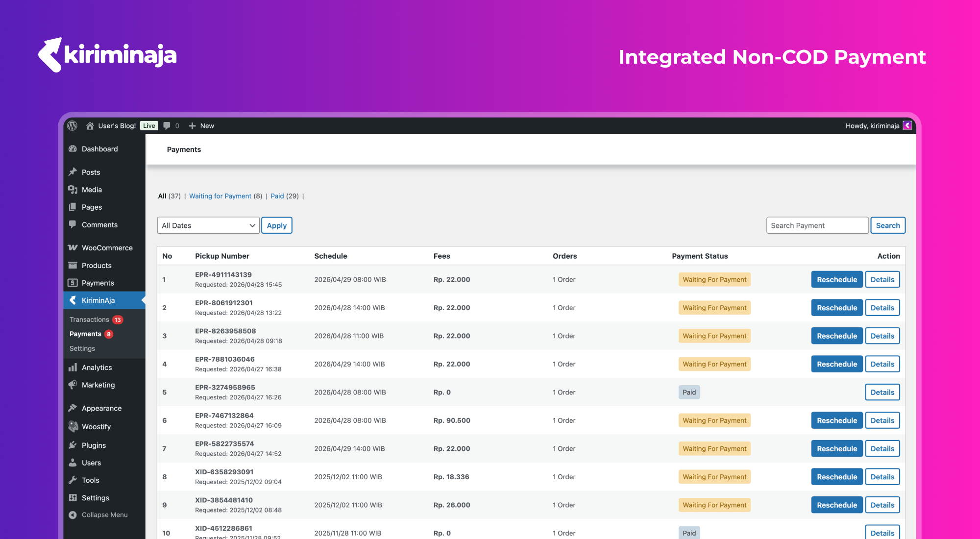Click the Schedule column header
980x539 pixels.
coord(331,256)
